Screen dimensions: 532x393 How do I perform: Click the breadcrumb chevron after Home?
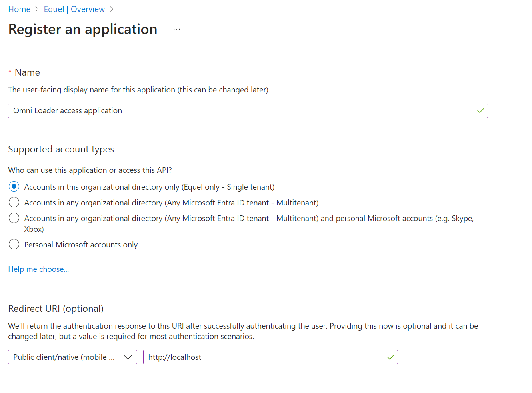tap(37, 9)
